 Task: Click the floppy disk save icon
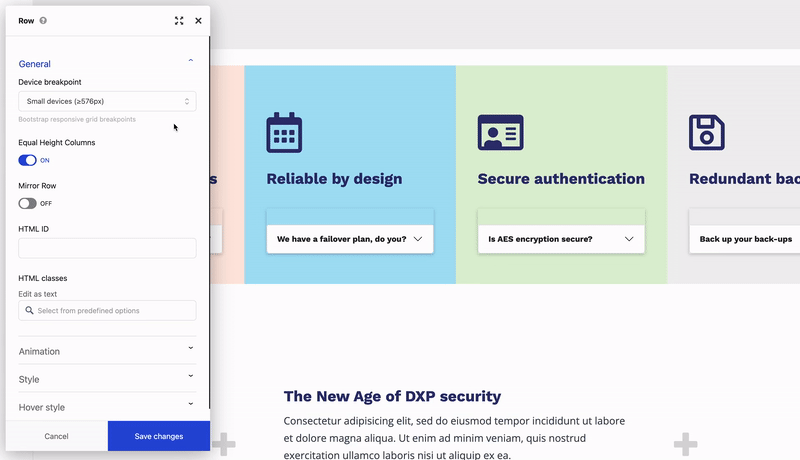(x=707, y=133)
